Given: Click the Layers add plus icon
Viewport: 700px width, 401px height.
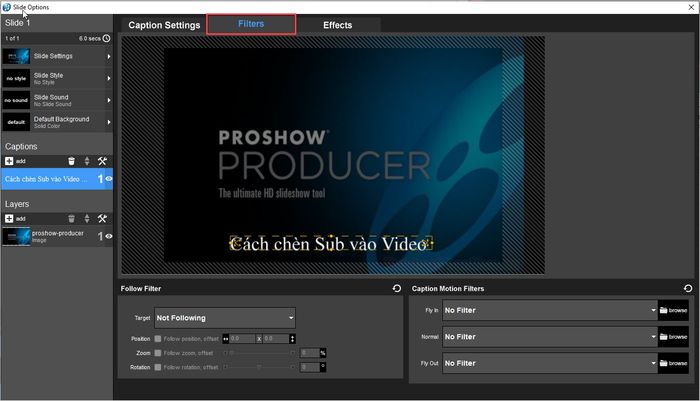Looking at the screenshot, I should (9, 218).
